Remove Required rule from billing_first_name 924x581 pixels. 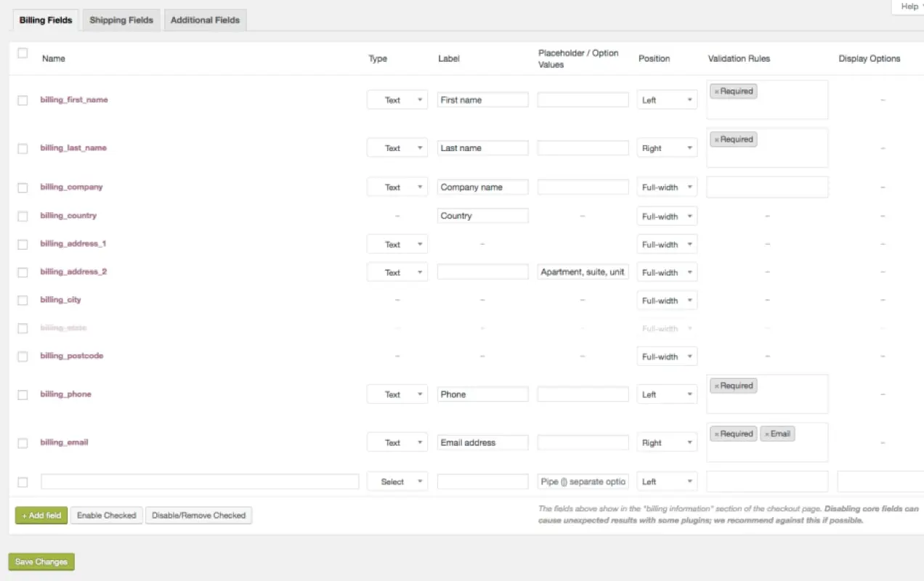[x=716, y=92]
